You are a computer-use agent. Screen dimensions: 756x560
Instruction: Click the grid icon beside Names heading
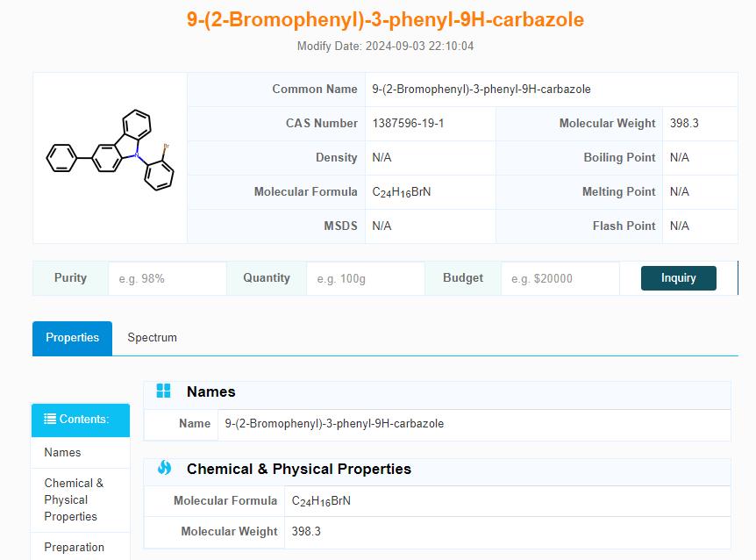164,391
